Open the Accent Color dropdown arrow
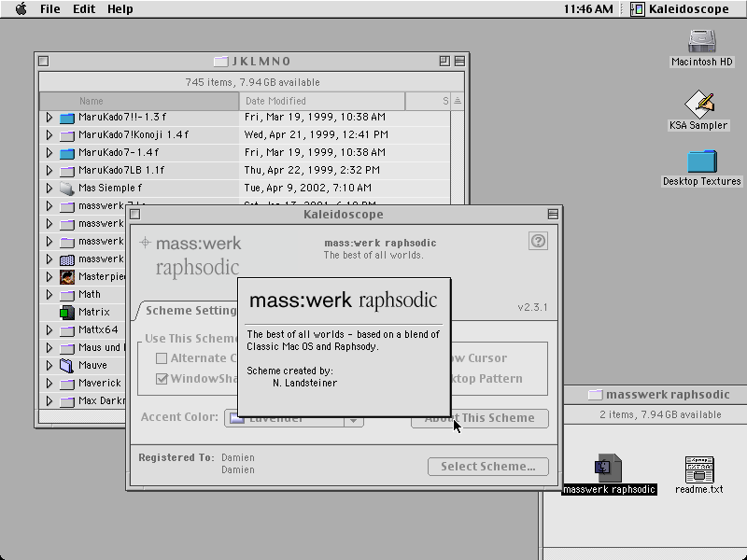This screenshot has width=747, height=560. coord(354,421)
